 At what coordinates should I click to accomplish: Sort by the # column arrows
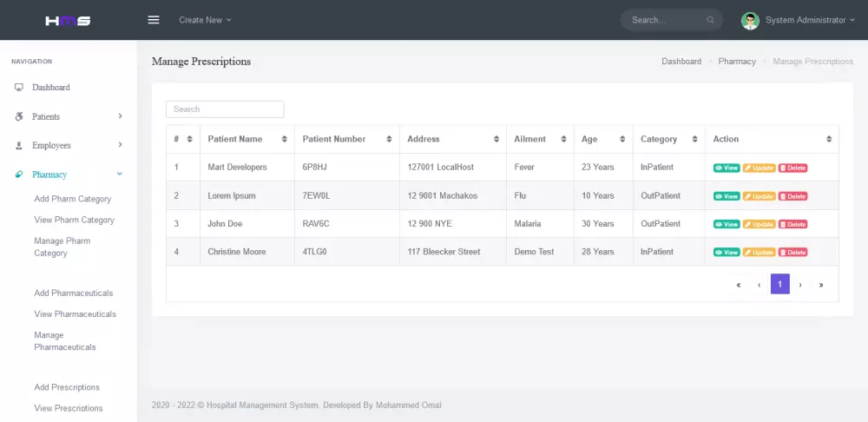coord(190,139)
